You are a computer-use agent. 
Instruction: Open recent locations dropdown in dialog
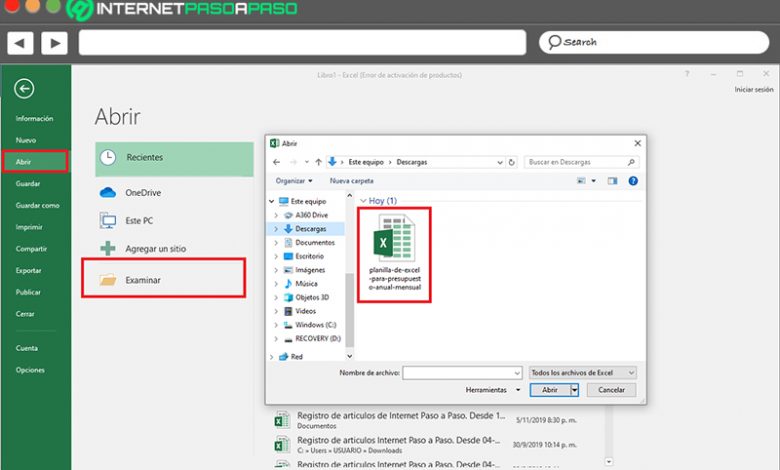tap(306, 162)
